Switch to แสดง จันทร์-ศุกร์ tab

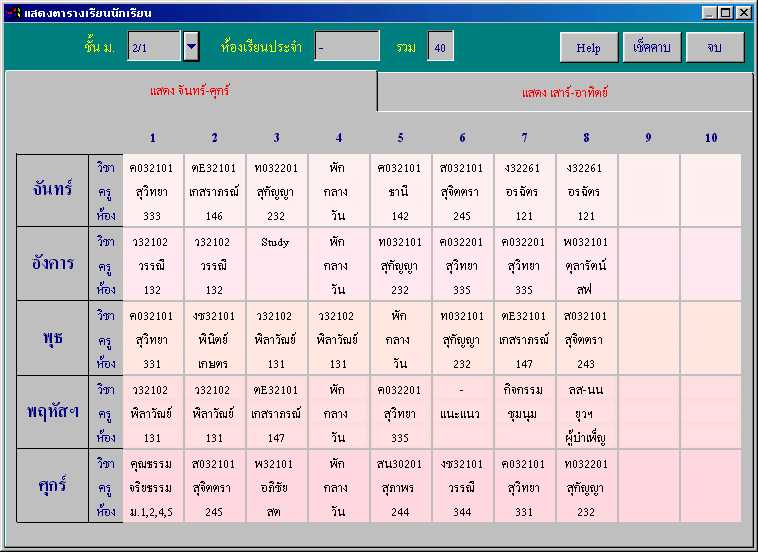[x=190, y=91]
